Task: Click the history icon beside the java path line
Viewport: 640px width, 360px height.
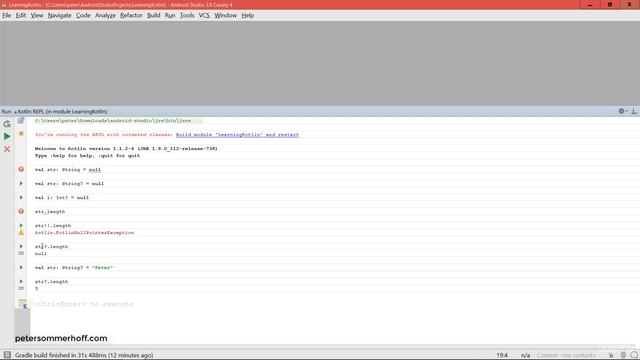Action: [21, 120]
